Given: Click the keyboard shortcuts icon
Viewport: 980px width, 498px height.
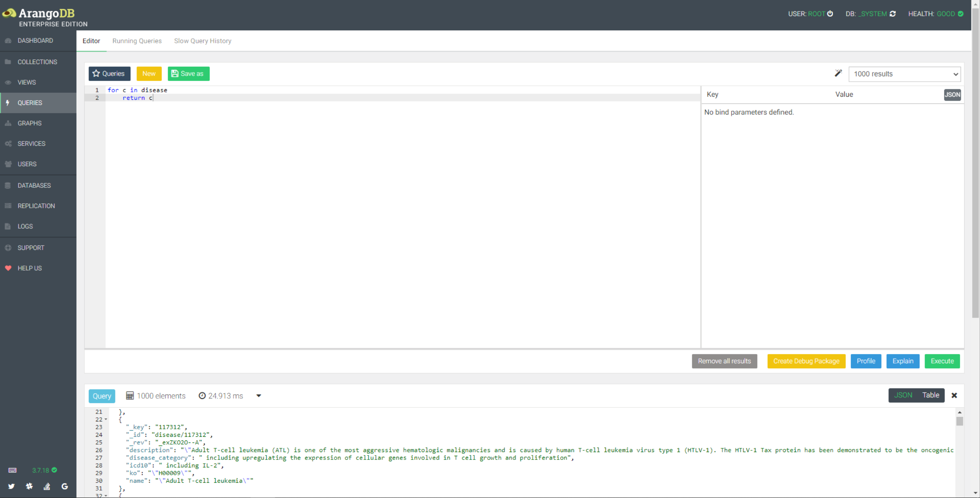Looking at the screenshot, I should pyautogui.click(x=13, y=470).
